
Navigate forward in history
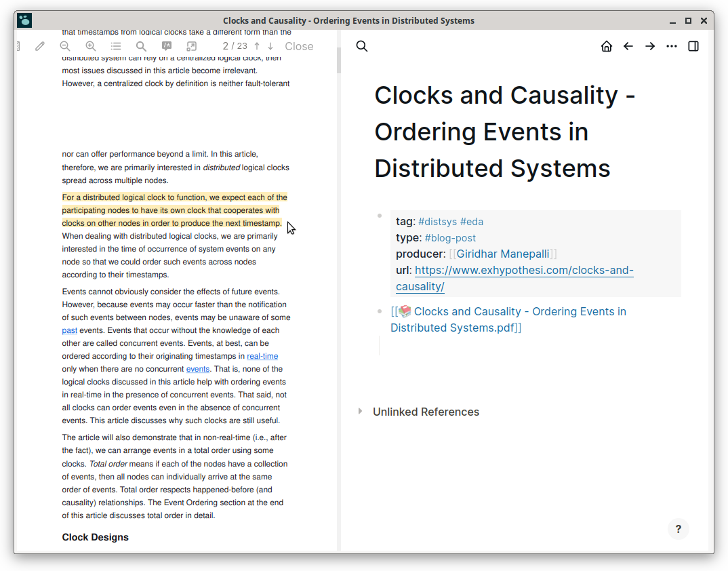(x=650, y=46)
